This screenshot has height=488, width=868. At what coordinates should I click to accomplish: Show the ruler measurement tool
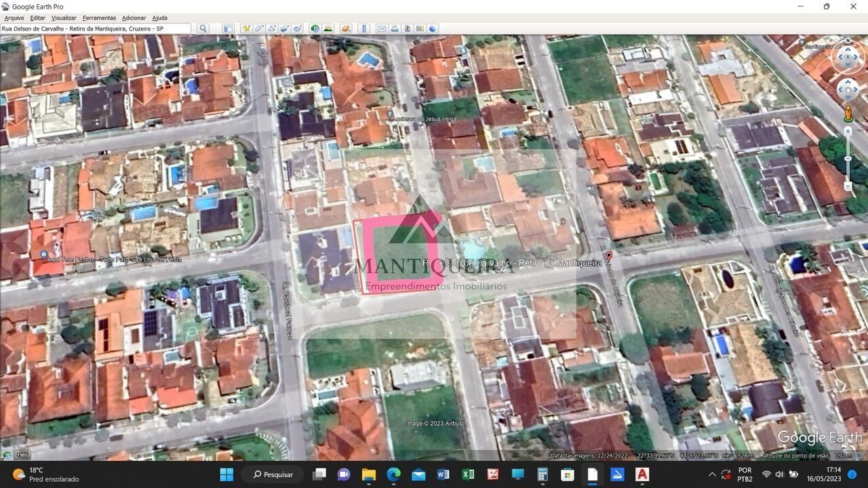(363, 28)
